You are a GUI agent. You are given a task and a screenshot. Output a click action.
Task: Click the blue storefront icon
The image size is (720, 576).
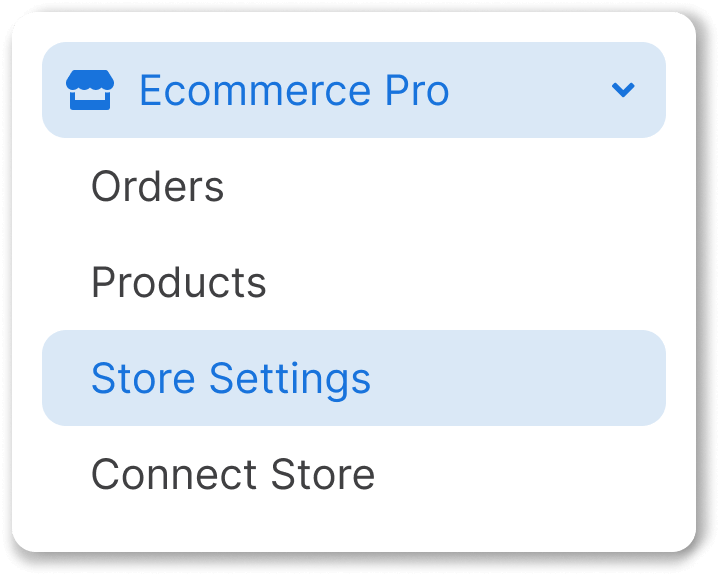coord(90,90)
